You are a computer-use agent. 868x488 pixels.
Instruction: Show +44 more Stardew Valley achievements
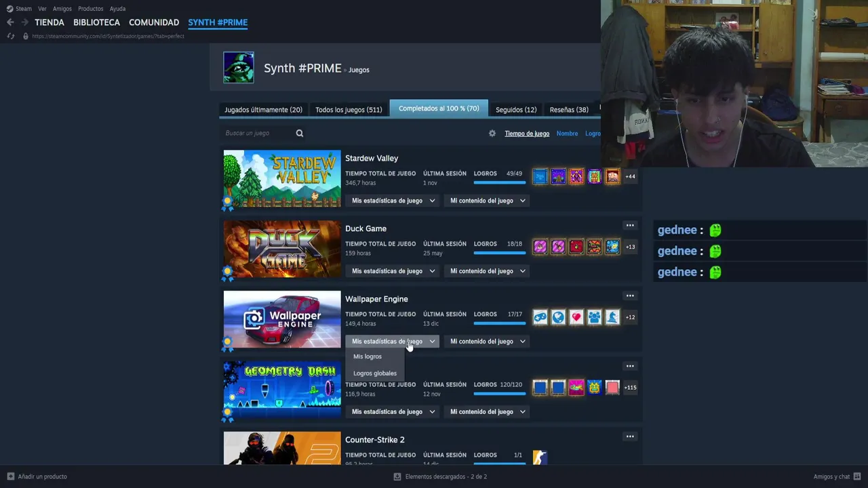(630, 176)
